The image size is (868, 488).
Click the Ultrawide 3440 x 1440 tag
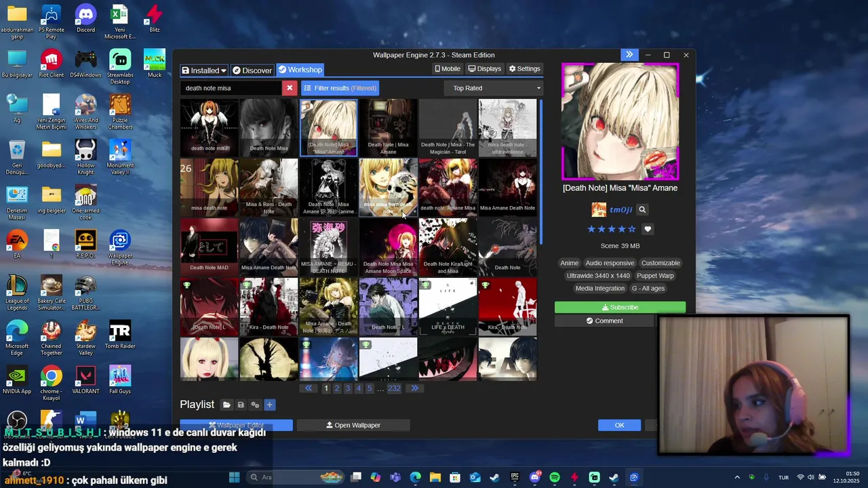[x=598, y=276]
